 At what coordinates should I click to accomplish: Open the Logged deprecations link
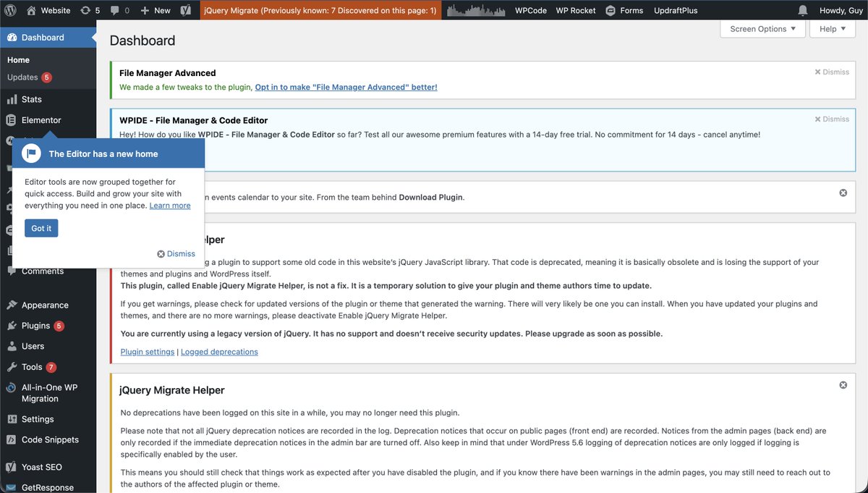click(219, 352)
